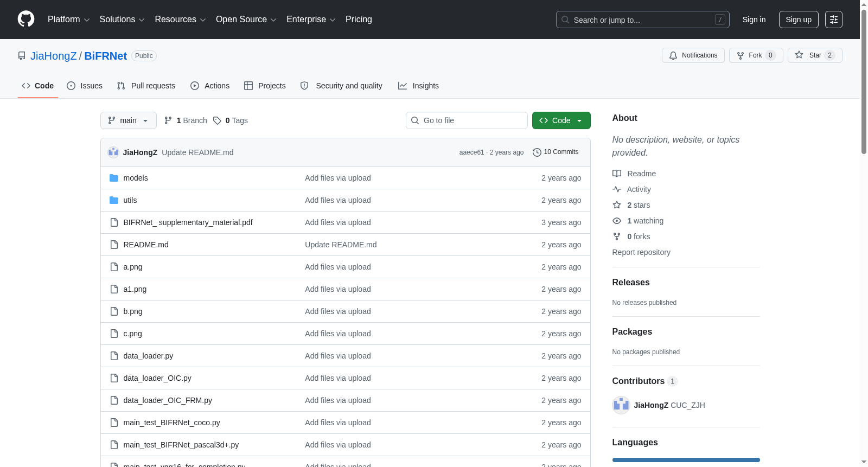The height and width of the screenshot is (467, 868).
Task: Expand the Open Source menu
Action: point(246,20)
